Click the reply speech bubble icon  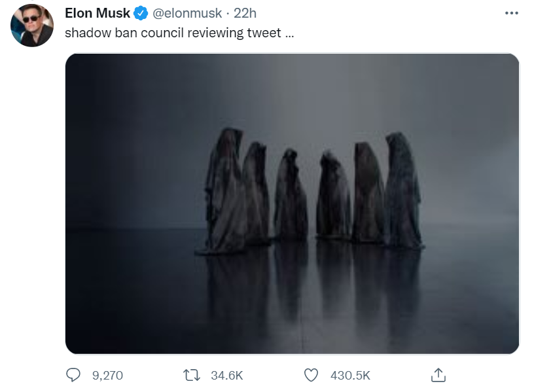(x=74, y=375)
